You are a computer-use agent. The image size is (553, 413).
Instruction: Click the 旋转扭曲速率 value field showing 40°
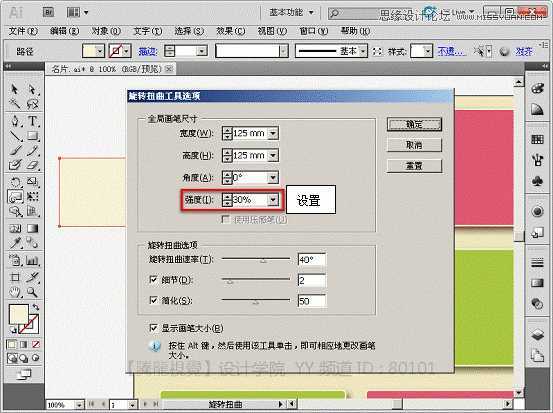[312, 260]
